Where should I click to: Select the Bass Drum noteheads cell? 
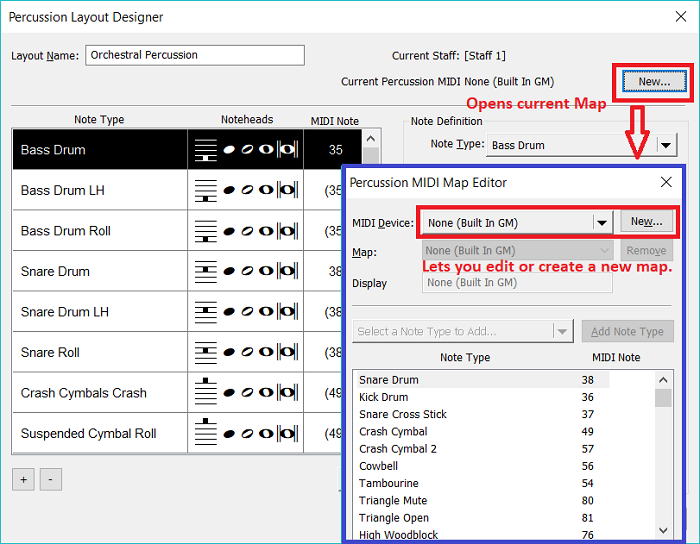pos(245,150)
